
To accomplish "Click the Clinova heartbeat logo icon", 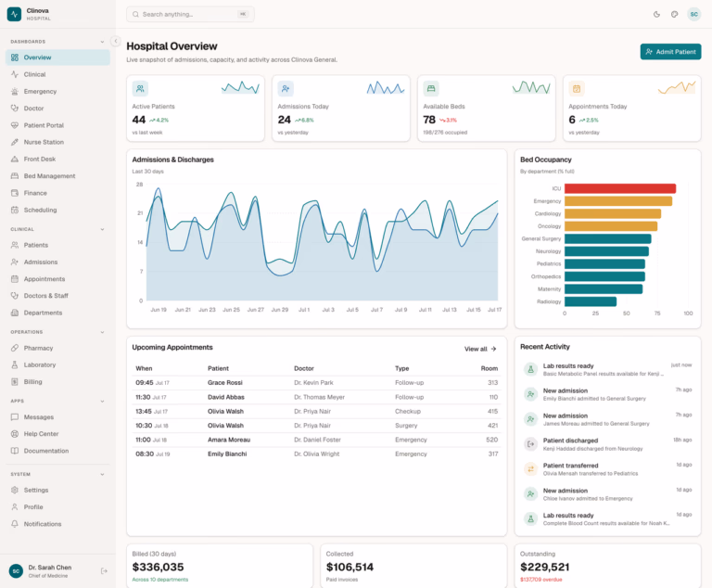I will click(14, 14).
